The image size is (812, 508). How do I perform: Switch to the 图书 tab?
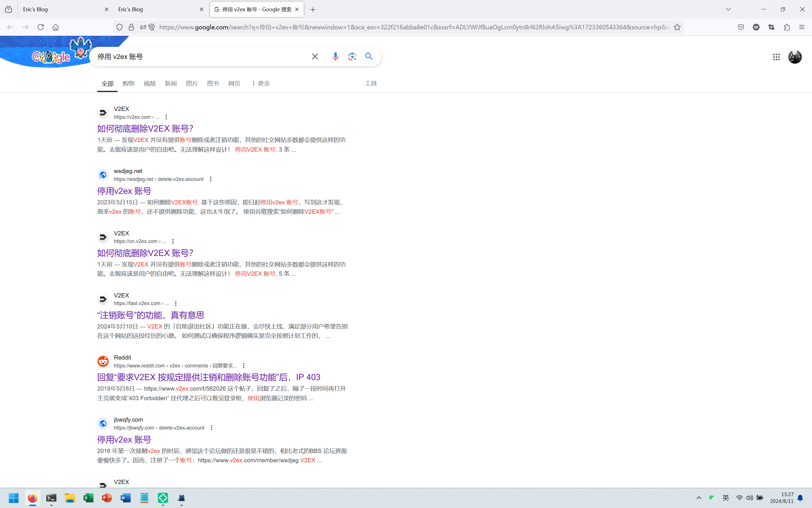pos(213,83)
